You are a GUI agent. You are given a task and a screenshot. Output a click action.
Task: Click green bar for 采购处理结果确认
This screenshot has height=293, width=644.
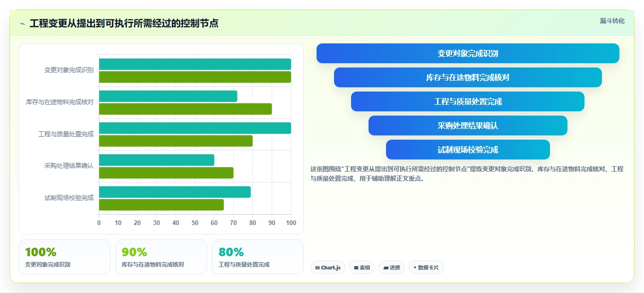[x=166, y=173]
